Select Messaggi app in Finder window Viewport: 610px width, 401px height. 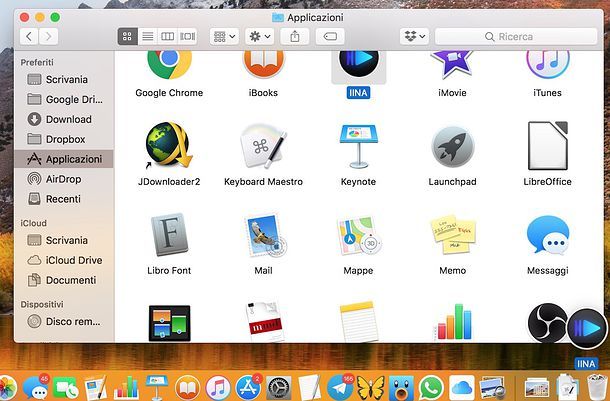(548, 235)
